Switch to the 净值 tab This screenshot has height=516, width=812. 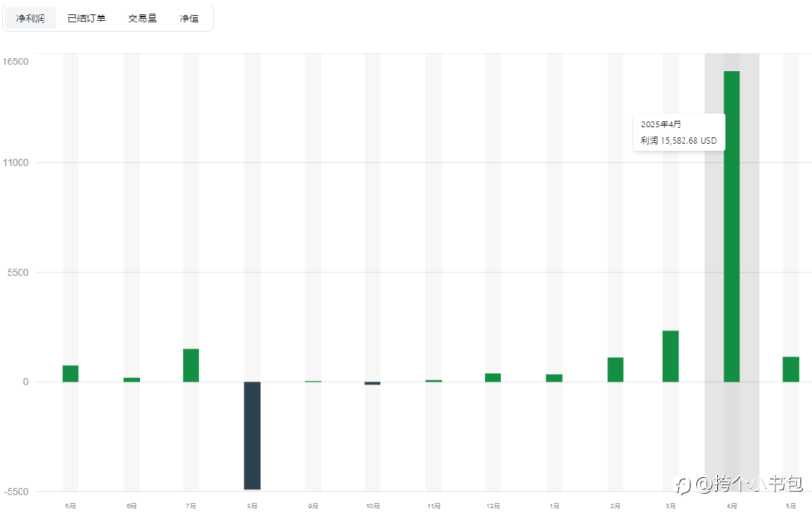[189, 19]
